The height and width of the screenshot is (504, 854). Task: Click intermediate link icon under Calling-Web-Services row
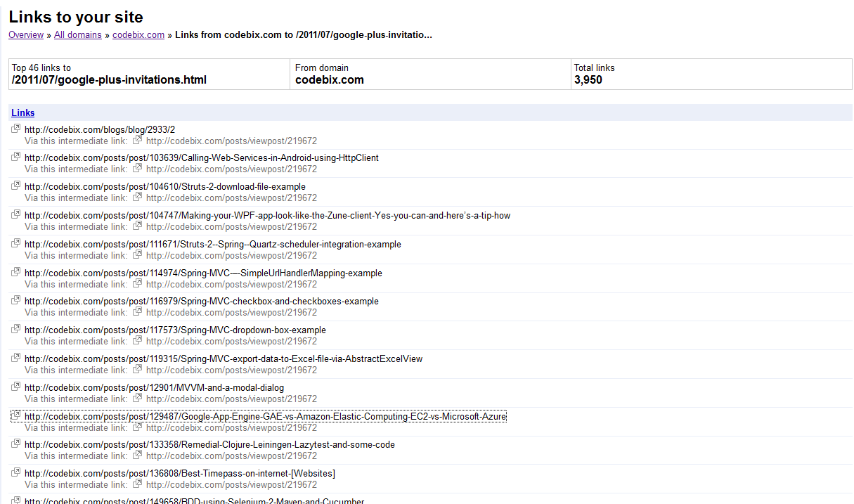[138, 169]
